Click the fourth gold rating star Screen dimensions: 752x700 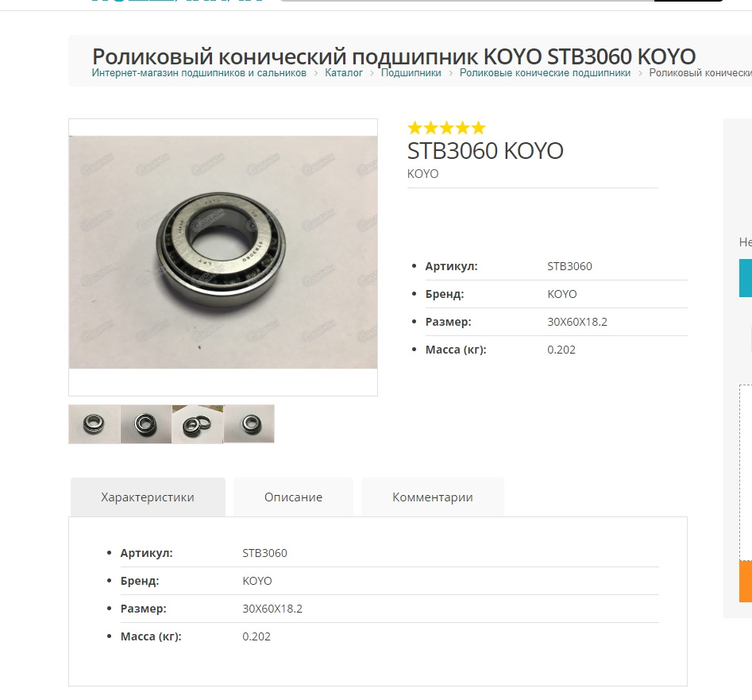(x=462, y=128)
